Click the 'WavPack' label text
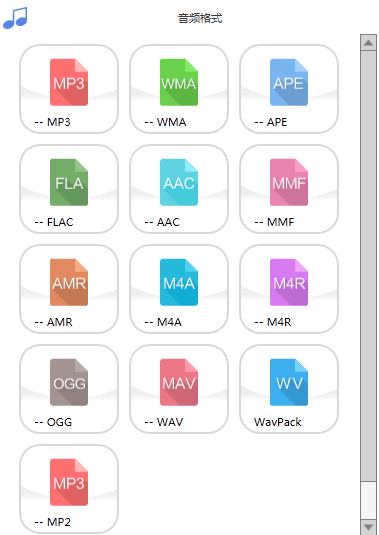This screenshot has height=535, width=379. 278,422
